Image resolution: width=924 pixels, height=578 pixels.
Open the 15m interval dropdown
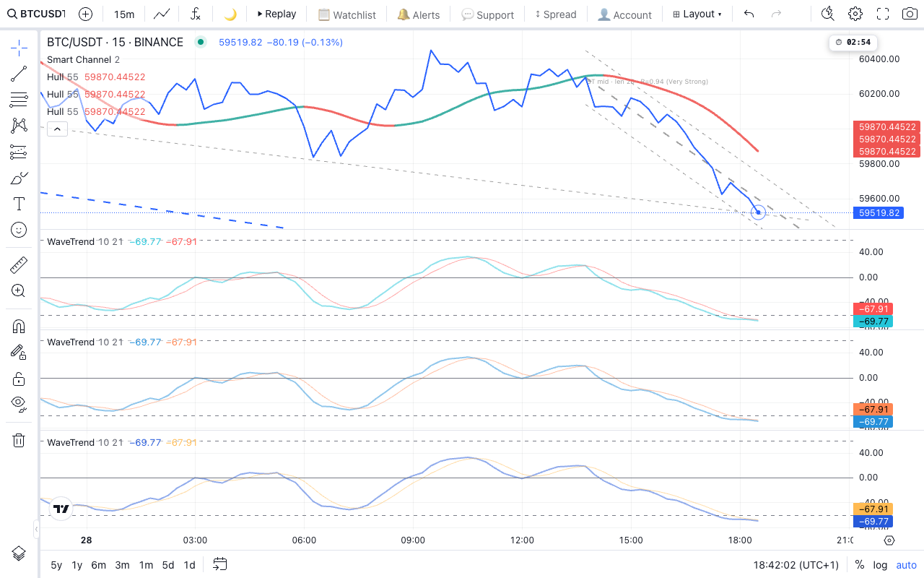(x=124, y=14)
